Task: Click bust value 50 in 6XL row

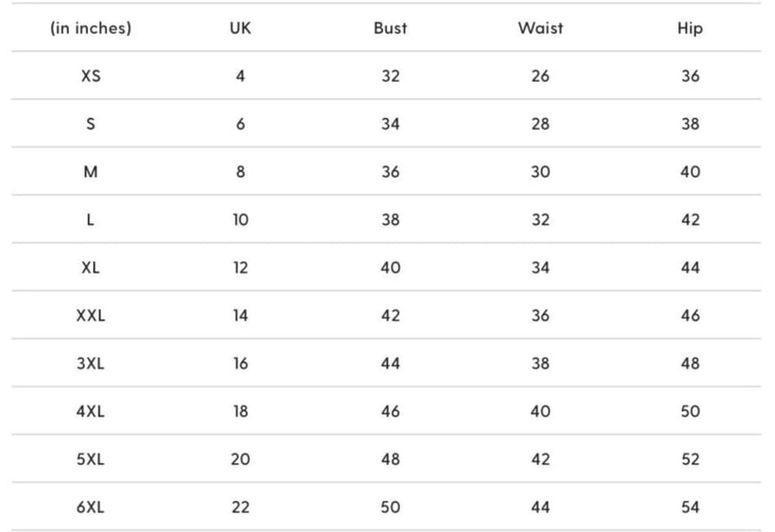Action: 390,507
